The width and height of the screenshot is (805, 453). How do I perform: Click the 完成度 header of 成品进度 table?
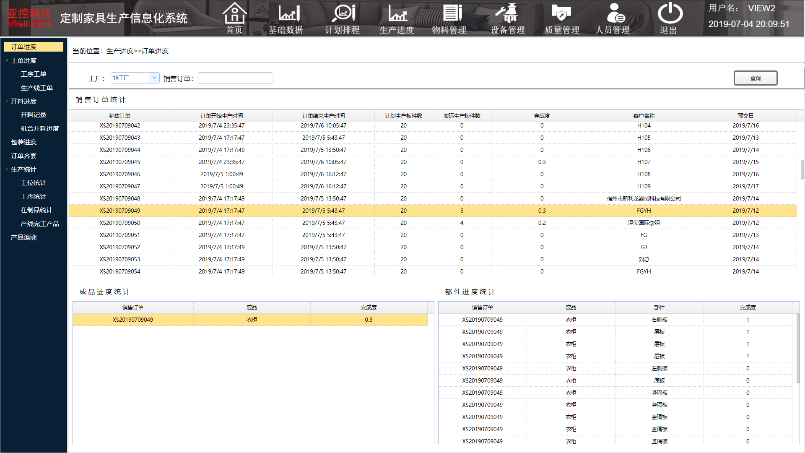tap(369, 307)
